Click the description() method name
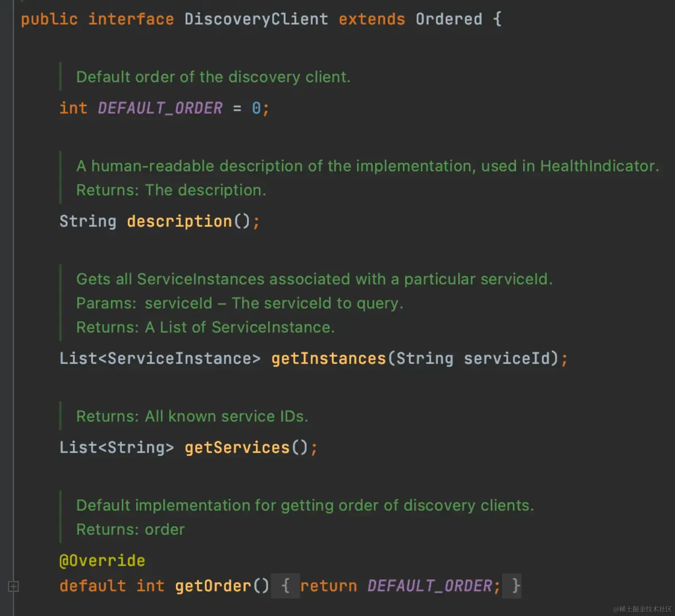Viewport: 675px width, 616px height. click(x=179, y=221)
